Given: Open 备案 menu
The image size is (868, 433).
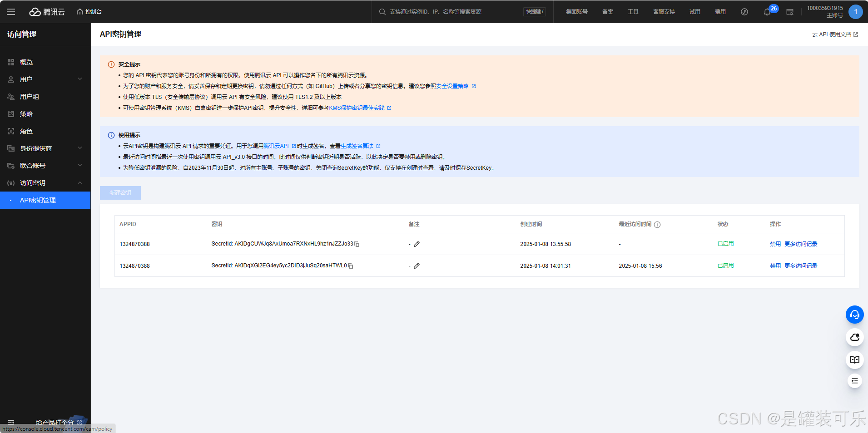Looking at the screenshot, I should tap(608, 12).
